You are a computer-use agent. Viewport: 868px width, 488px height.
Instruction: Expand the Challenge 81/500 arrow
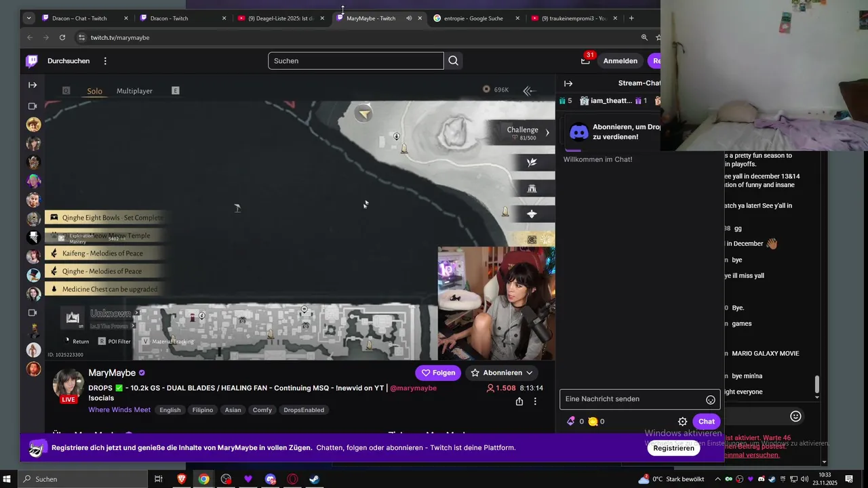point(547,132)
